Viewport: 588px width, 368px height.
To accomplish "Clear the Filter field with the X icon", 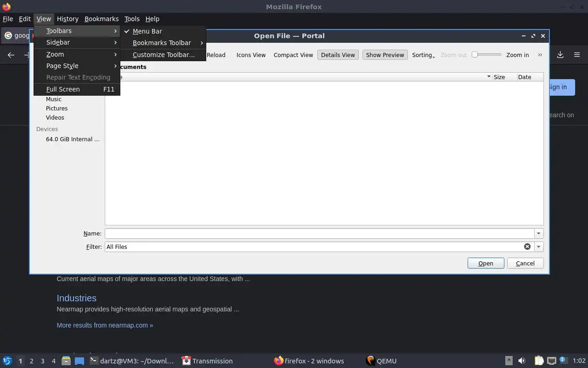I will 527,247.
